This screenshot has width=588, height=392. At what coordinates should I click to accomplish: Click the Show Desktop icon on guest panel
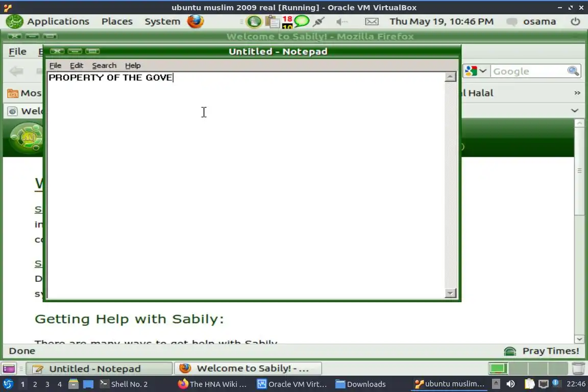point(9,369)
